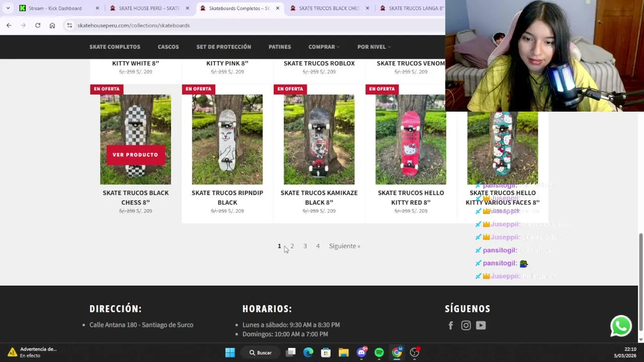Open the Hello Kitty Red skateboard image

411,139
